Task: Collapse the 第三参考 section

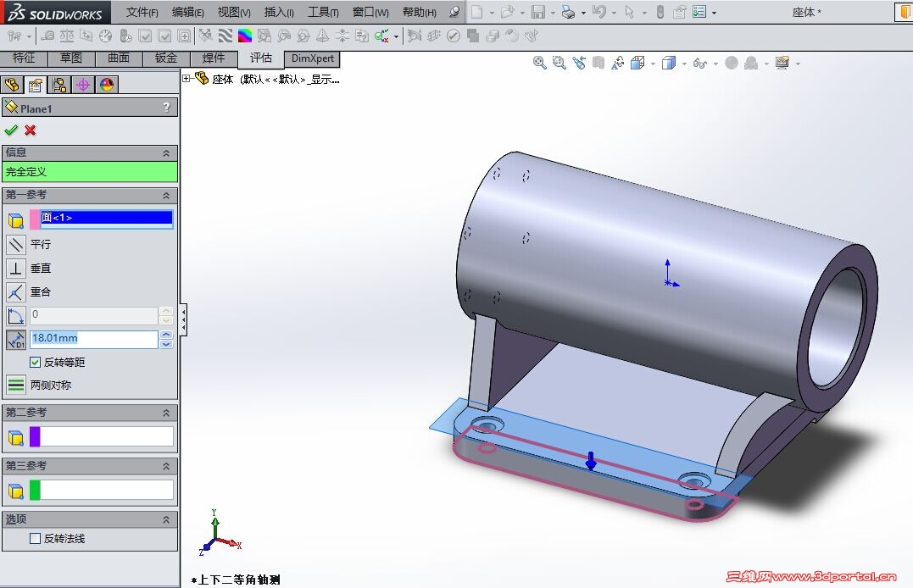Action: pos(166,466)
